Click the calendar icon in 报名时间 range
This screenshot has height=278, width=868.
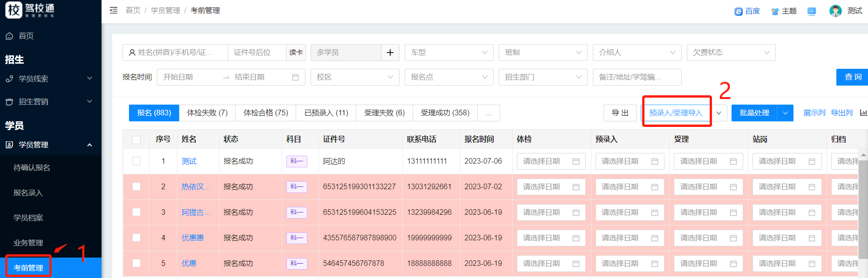[295, 77]
